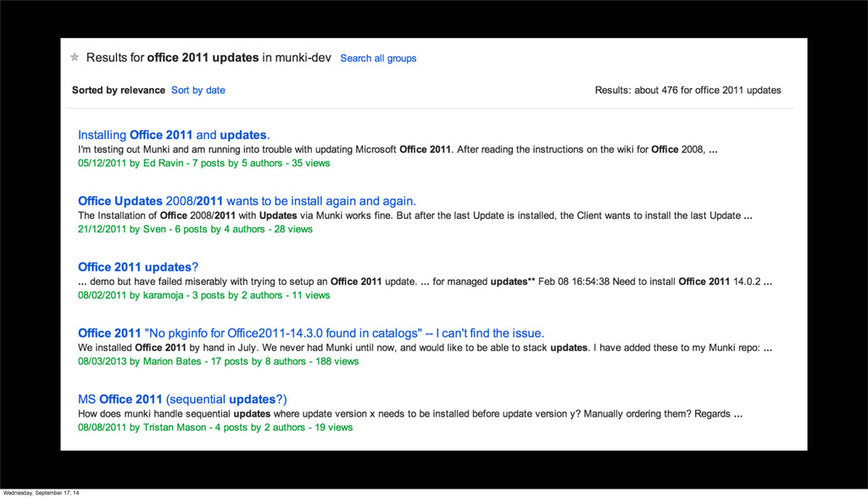Click the snippet starting "How does munki handle sequential"
This screenshot has width=868, height=498.
click(410, 414)
